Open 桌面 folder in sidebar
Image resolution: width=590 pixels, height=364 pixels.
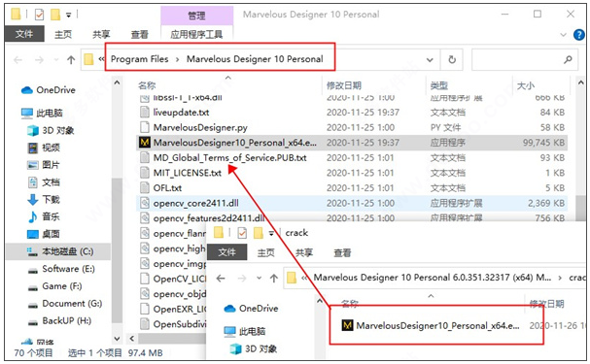tap(44, 234)
